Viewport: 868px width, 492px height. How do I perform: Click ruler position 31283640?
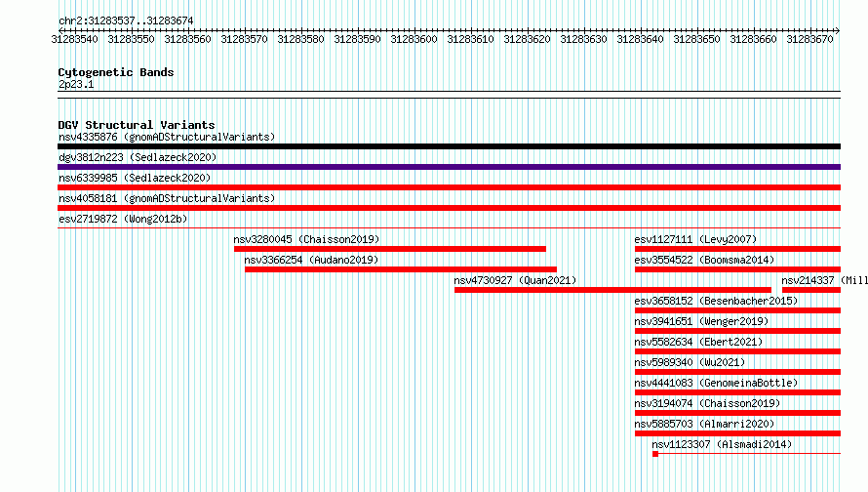point(640,39)
